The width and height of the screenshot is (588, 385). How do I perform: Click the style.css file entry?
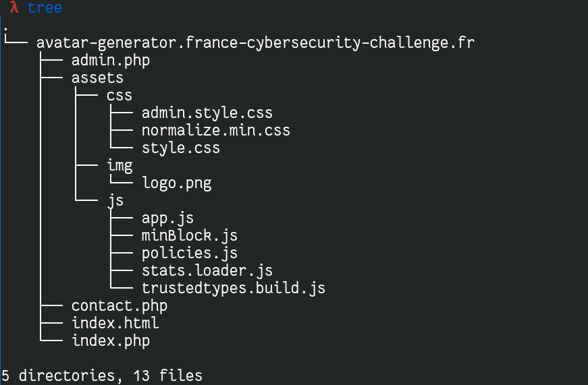point(181,148)
